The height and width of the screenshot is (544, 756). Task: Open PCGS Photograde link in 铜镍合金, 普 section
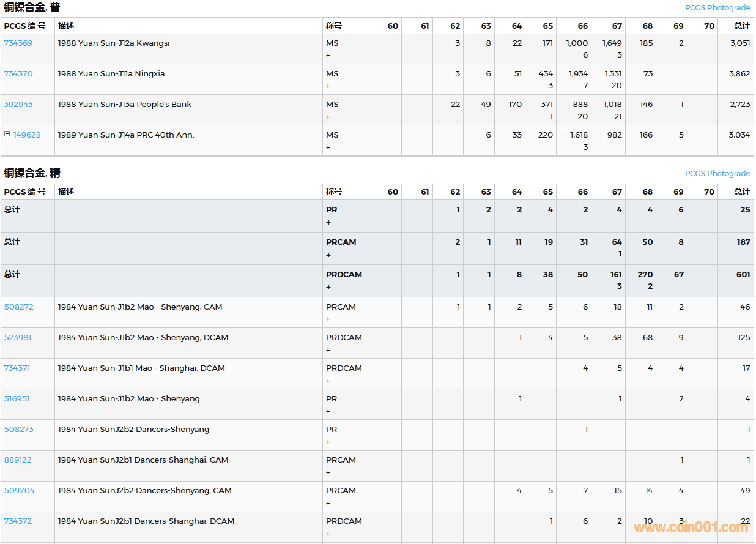point(717,8)
